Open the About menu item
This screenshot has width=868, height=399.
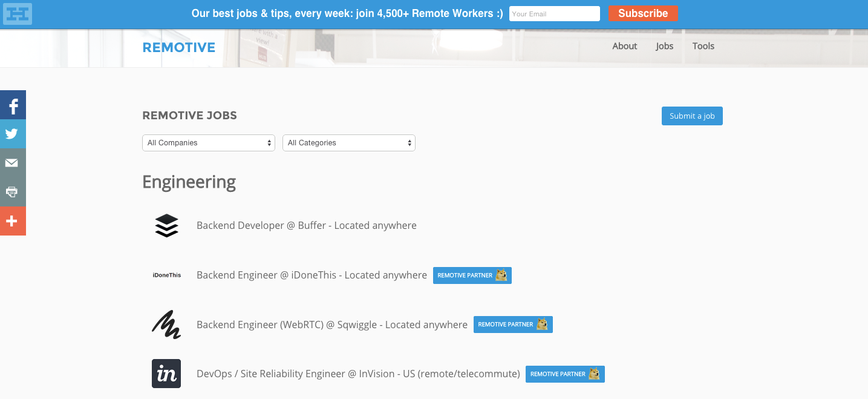[x=624, y=46]
